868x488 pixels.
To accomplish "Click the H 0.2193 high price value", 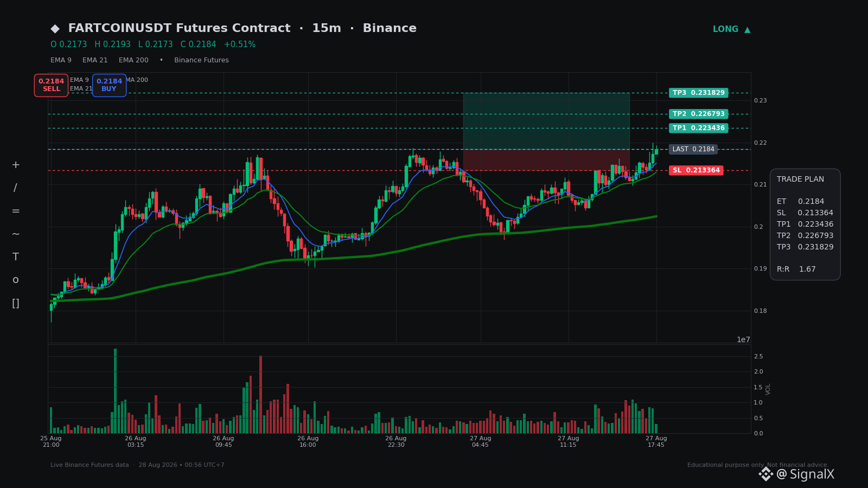I will pos(112,44).
